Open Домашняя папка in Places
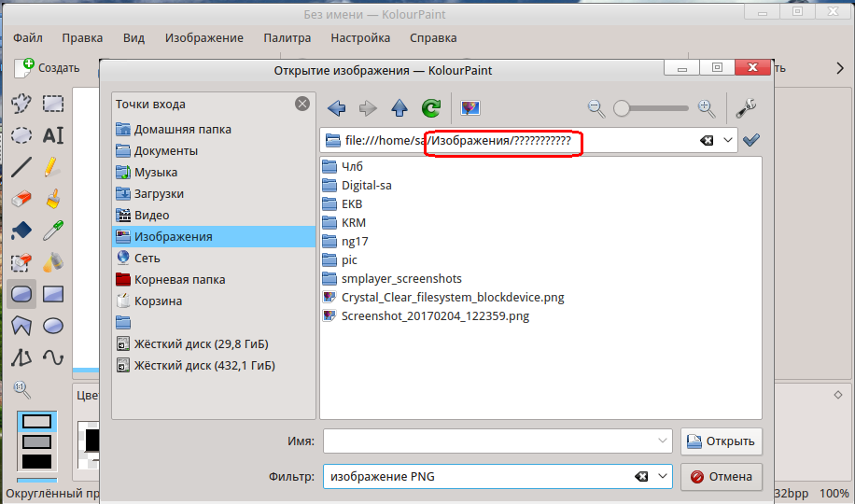Viewport: 855px width, 504px height. (x=213, y=130)
